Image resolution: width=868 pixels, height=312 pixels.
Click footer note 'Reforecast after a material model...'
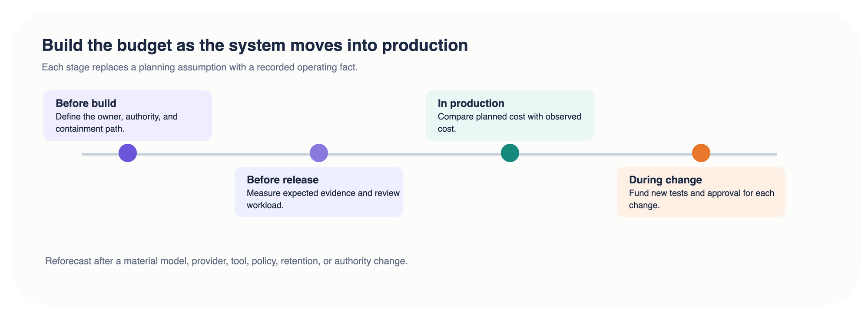pos(226,261)
